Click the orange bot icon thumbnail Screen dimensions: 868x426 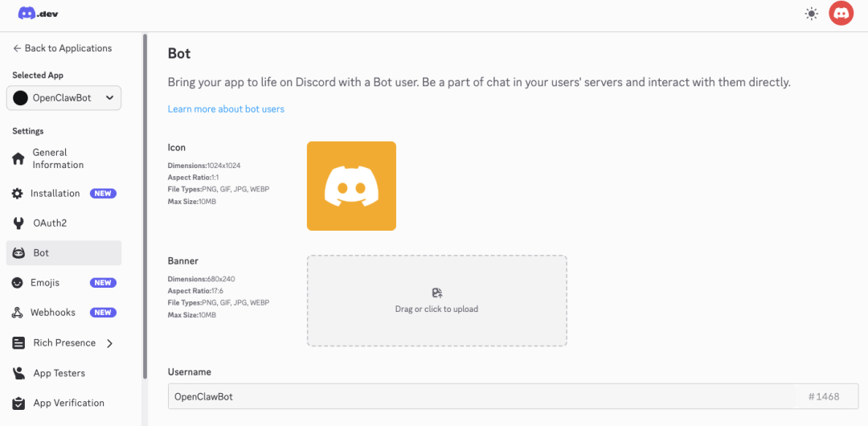coord(351,186)
